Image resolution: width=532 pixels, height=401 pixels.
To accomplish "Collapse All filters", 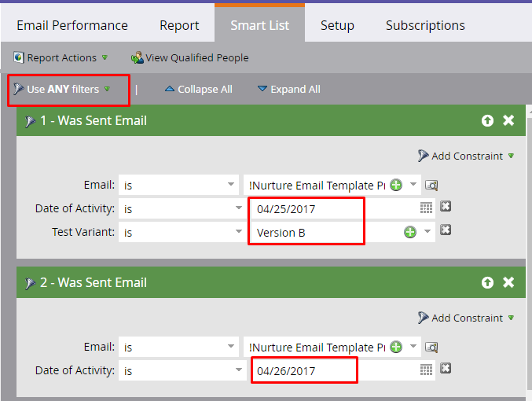I will point(198,90).
